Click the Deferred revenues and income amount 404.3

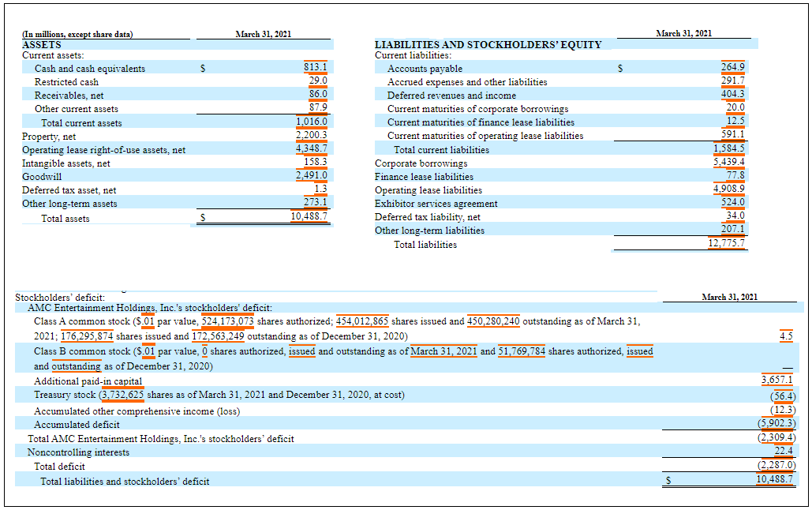point(733,94)
